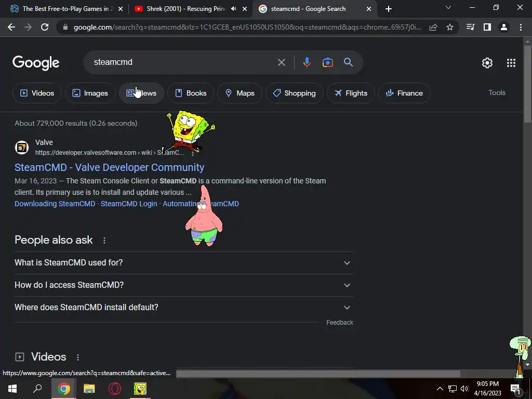This screenshot has height=399, width=532.
Task: Go to Google home via logo
Action: click(x=36, y=63)
